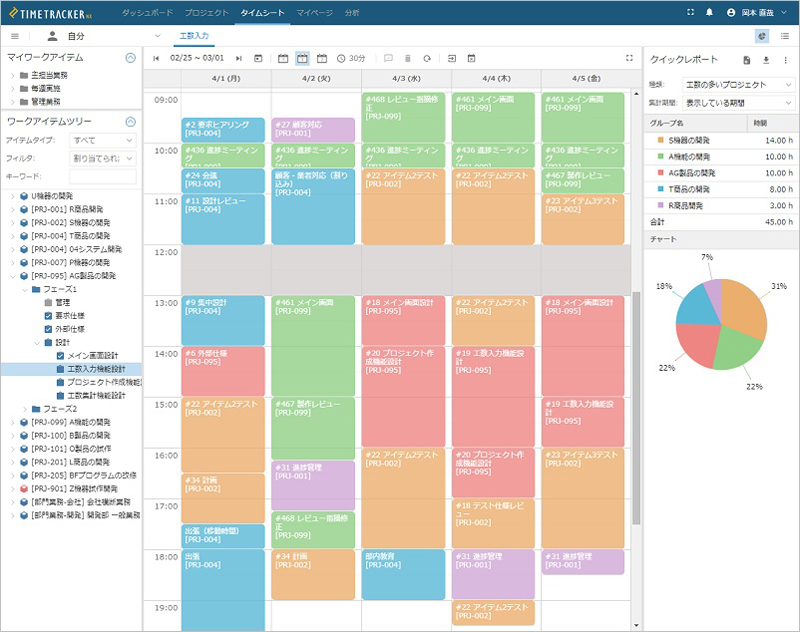Select the today jump calendar icon

(258, 58)
